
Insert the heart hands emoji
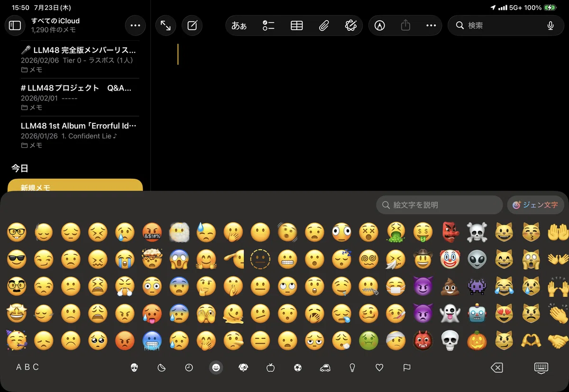531,340
